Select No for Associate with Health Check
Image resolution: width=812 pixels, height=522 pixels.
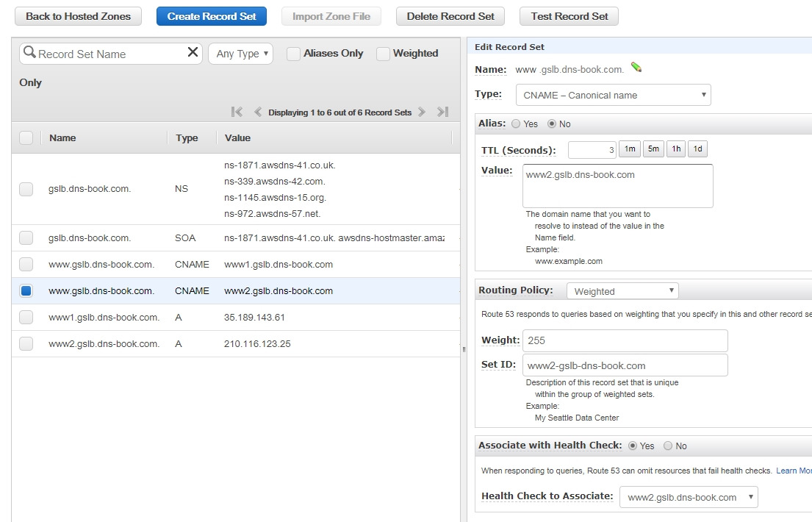(668, 446)
